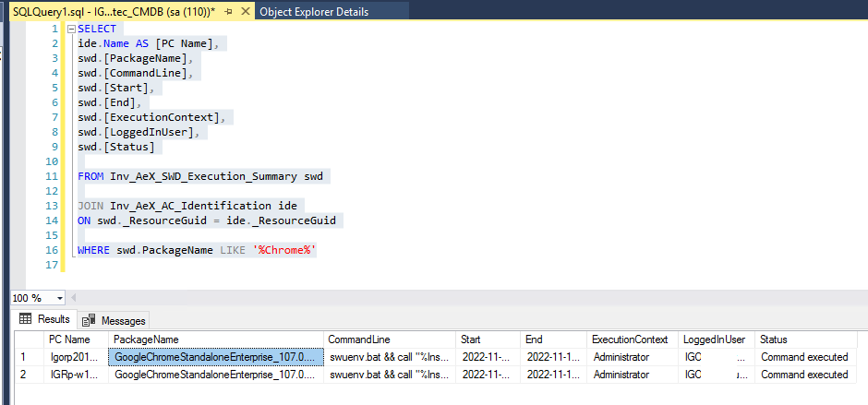Close the SQLQuery1.sql query tab
The height and width of the screenshot is (405, 868).
246,11
